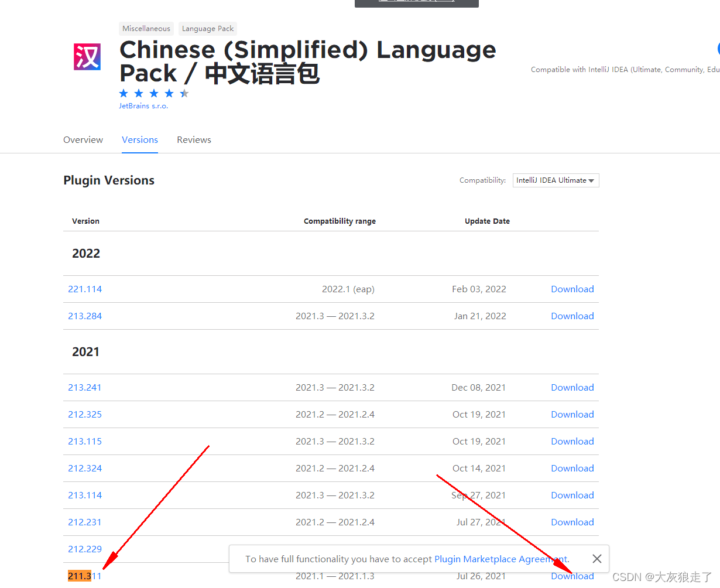Viewport: 720px width, 588px height.
Task: Click the 2021 year group heading
Action: tap(85, 352)
